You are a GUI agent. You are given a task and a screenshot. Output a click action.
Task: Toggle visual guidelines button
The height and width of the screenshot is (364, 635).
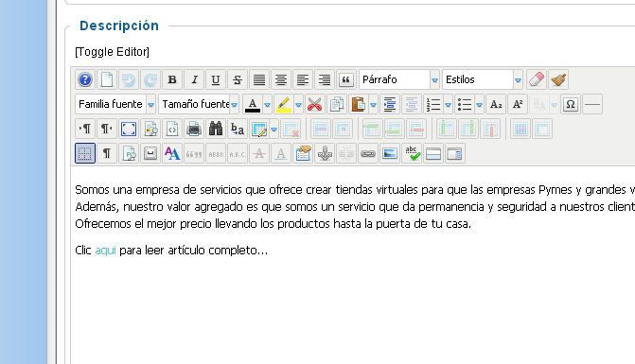click(x=85, y=154)
